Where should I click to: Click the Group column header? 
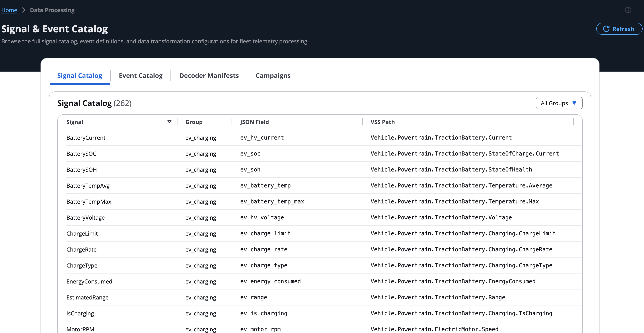(x=194, y=122)
